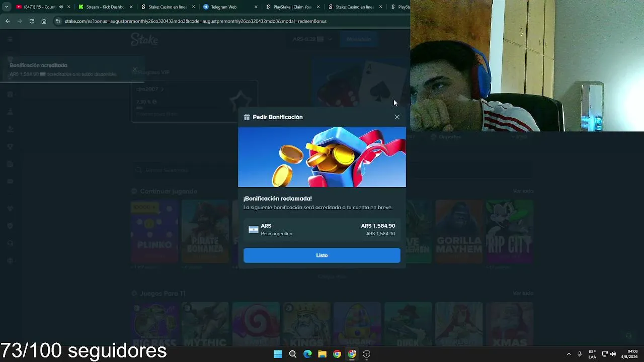The height and width of the screenshot is (362, 644).
Task: Launch Microsoft Edge from the taskbar
Action: [x=307, y=354]
